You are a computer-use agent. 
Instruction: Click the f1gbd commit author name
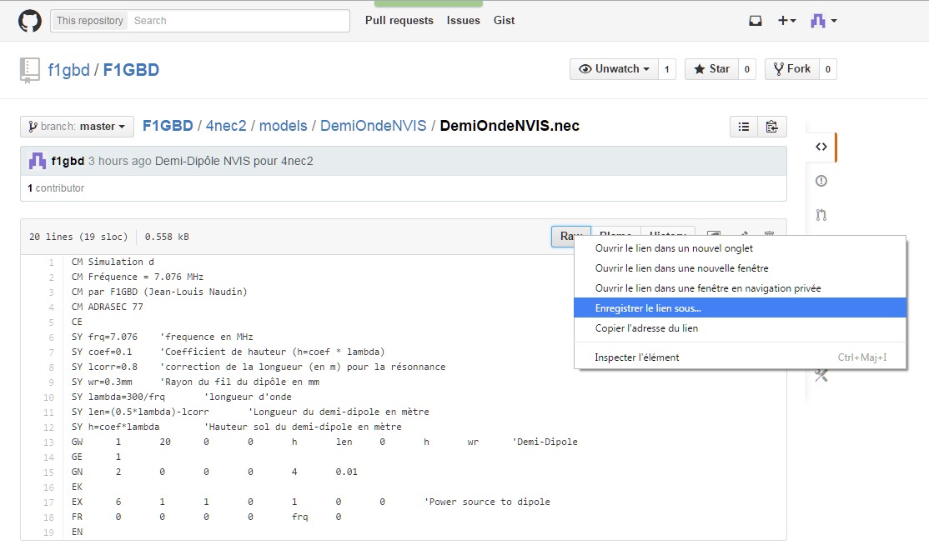(68, 161)
